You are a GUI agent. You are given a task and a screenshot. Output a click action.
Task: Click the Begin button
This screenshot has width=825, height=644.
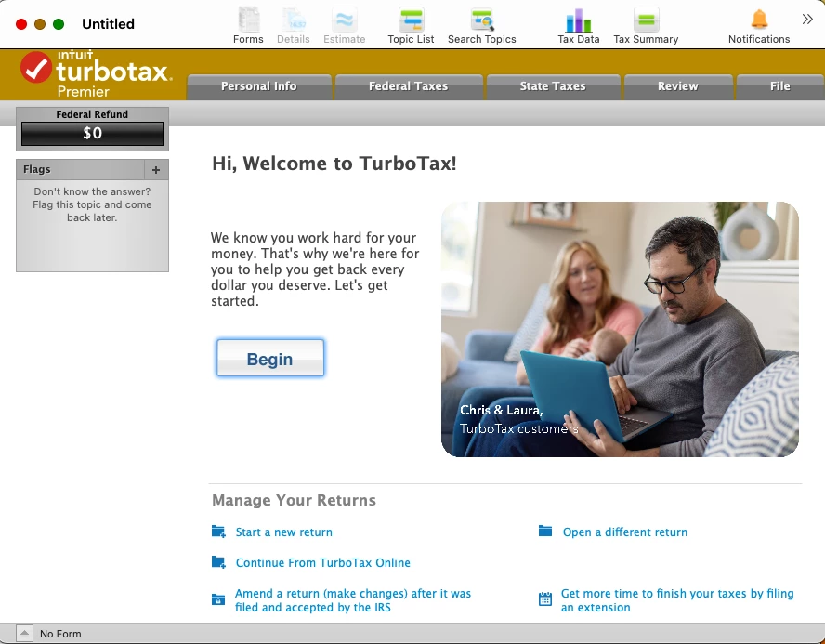[270, 359]
